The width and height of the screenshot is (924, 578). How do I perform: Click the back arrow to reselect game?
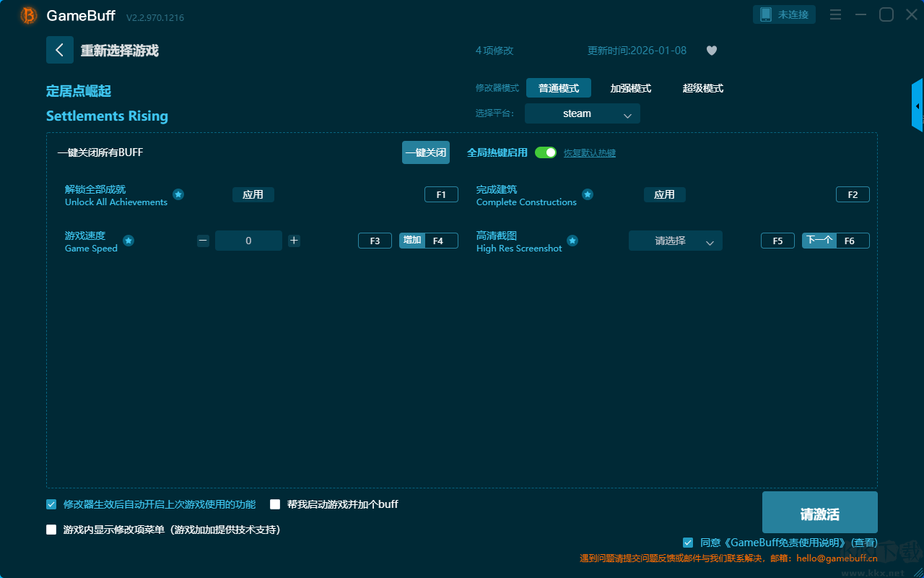click(x=60, y=50)
